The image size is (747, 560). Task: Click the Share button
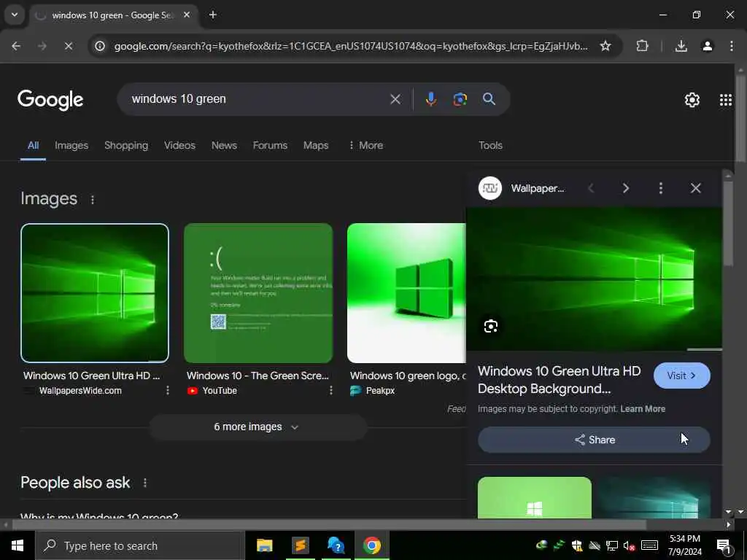pos(594,440)
